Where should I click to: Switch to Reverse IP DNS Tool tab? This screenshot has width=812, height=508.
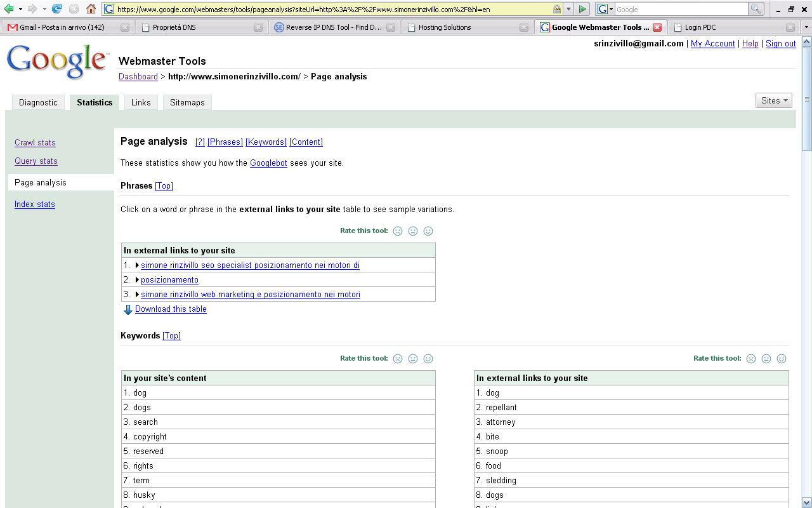(x=334, y=27)
